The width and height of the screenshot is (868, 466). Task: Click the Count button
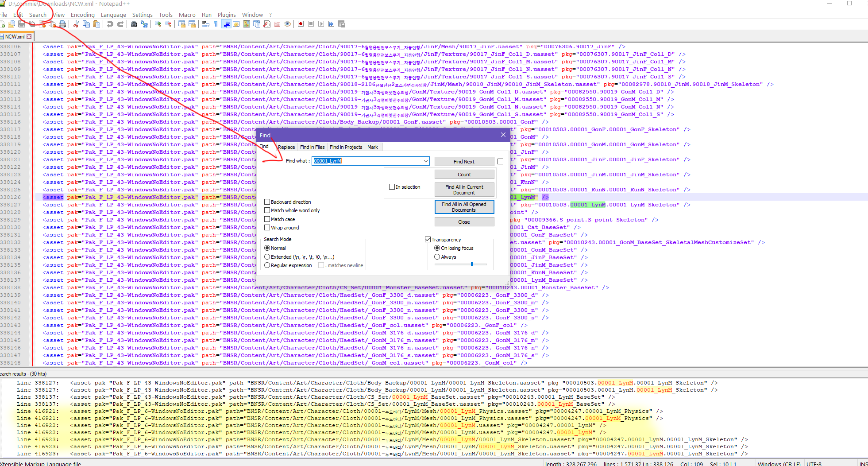(x=464, y=175)
